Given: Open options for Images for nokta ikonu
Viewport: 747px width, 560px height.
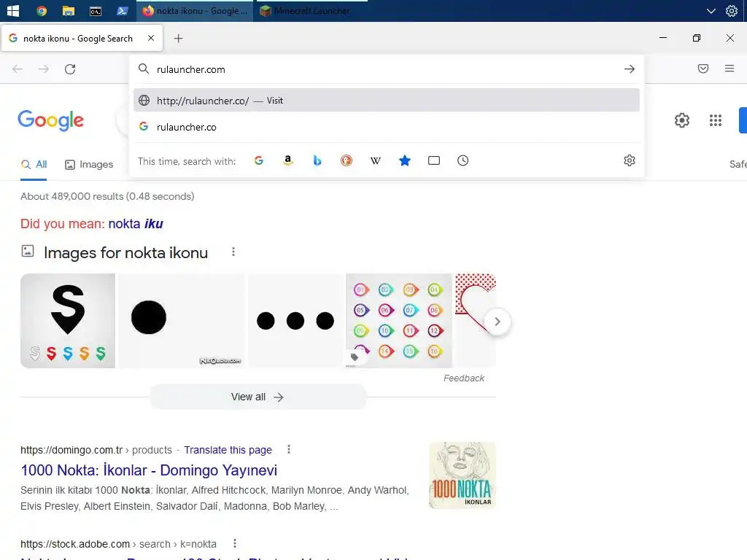Looking at the screenshot, I should tap(233, 252).
